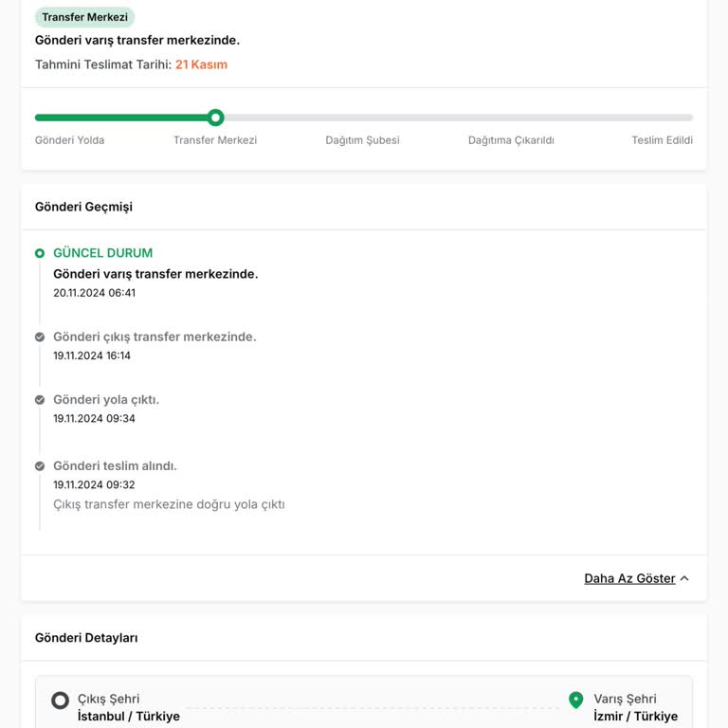Click the green Varış Şehri location pin
Image resolution: width=728 pixels, height=728 pixels.
click(575, 701)
